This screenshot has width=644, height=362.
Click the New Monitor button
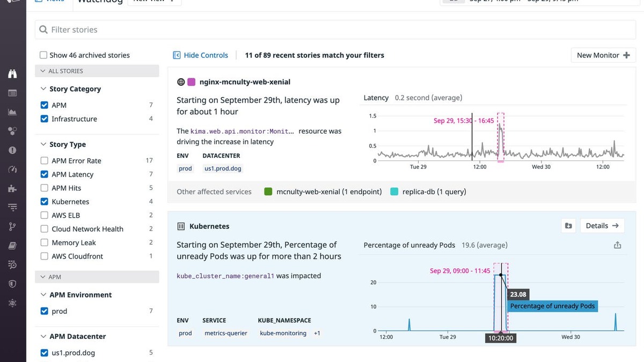click(603, 55)
